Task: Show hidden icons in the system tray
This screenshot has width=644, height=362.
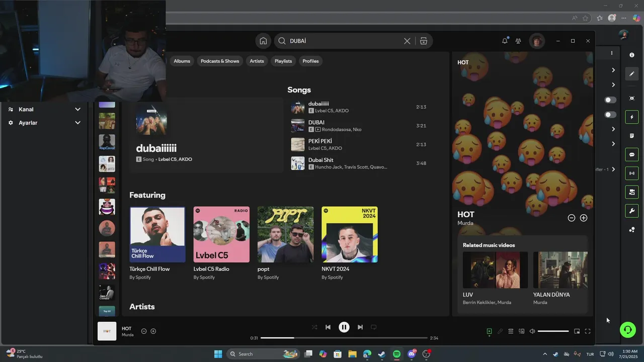Action: point(544,354)
